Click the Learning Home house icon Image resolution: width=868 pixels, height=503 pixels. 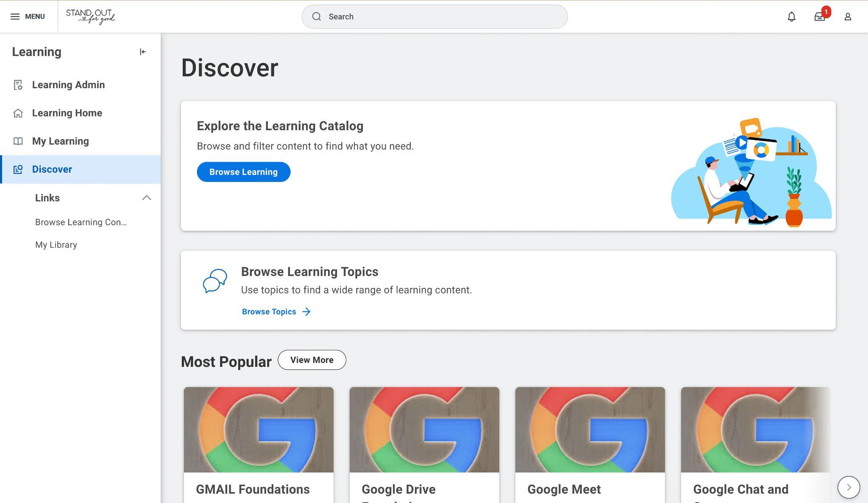click(x=18, y=113)
